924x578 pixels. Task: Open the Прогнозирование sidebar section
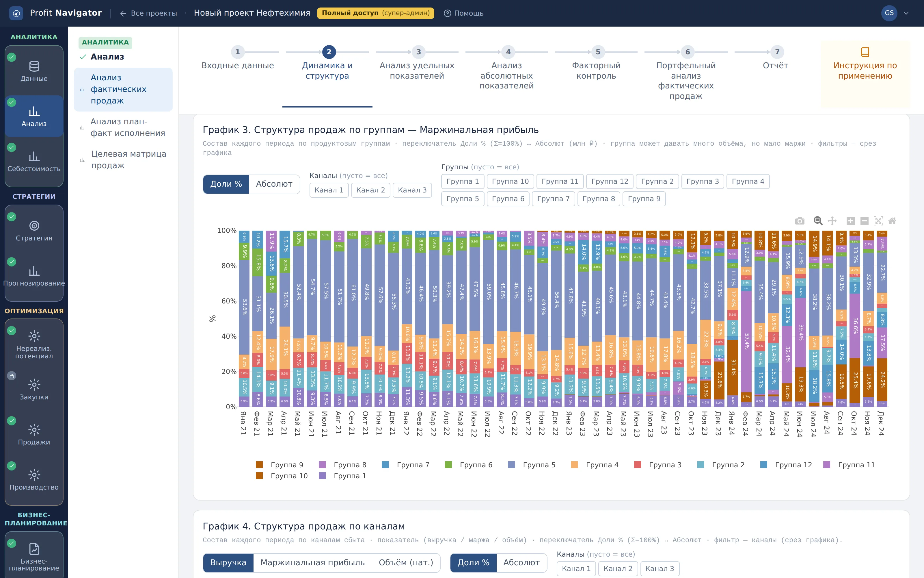pyautogui.click(x=34, y=276)
